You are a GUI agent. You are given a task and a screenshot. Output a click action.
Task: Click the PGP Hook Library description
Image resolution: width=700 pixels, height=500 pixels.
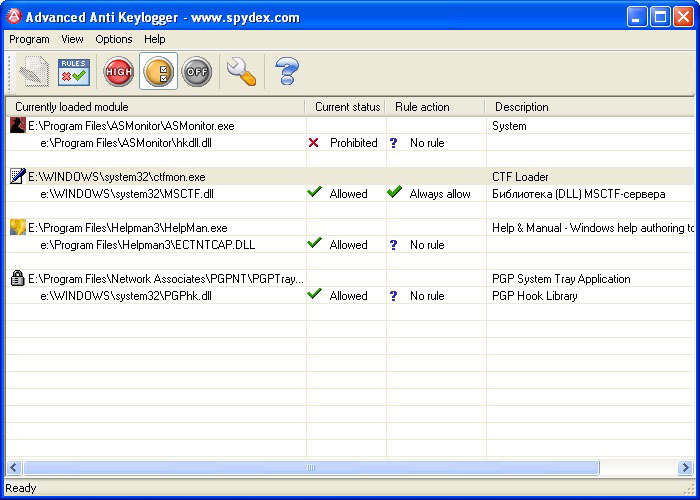pos(534,296)
